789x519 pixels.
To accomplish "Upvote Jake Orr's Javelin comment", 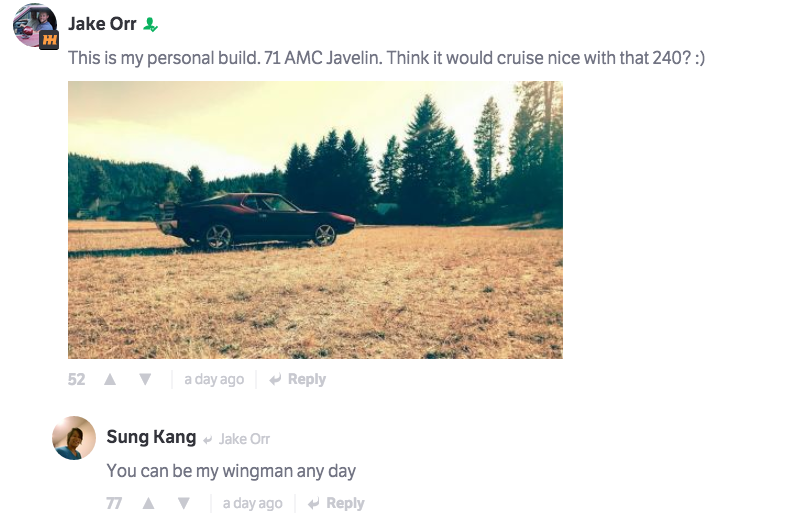I will click(111, 380).
